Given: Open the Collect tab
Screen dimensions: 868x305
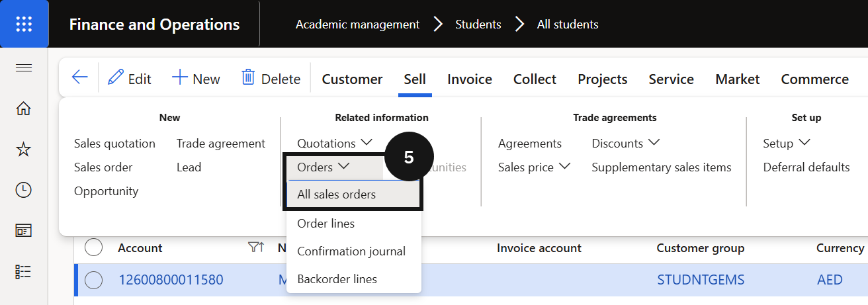Looking at the screenshot, I should [535, 79].
